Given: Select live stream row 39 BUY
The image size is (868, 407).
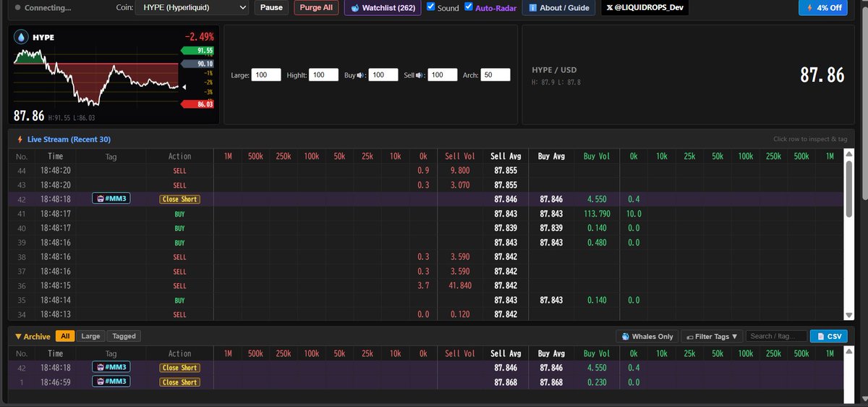Looking at the screenshot, I should (x=426, y=243).
